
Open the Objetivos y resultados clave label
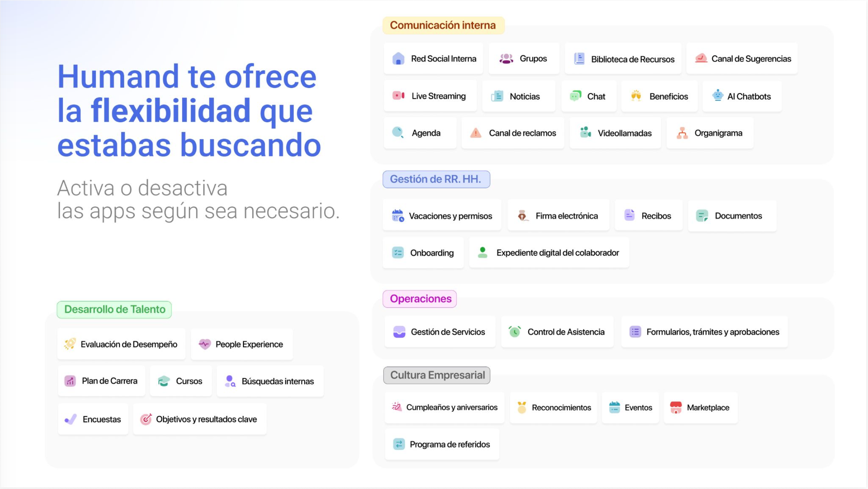coord(207,420)
